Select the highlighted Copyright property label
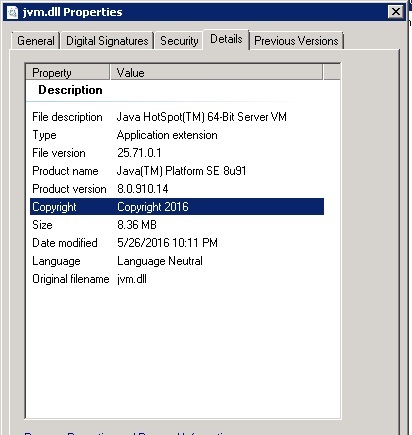412x435 pixels. 54,207
